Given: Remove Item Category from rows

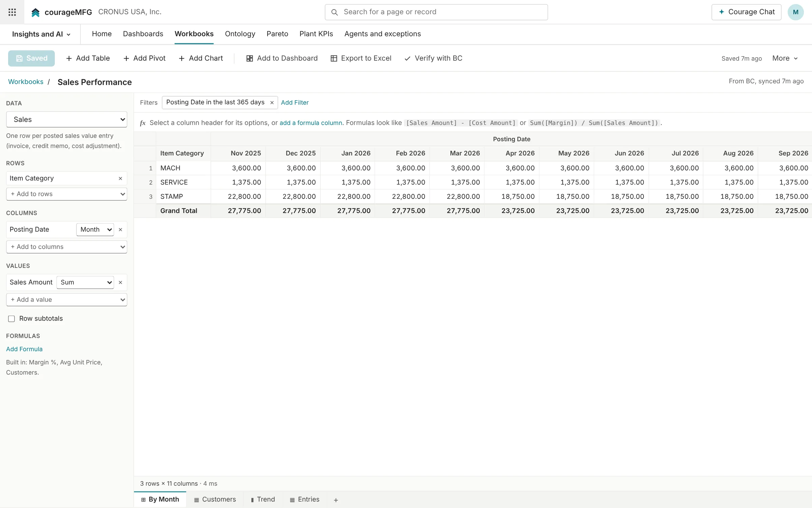Looking at the screenshot, I should 120,178.
